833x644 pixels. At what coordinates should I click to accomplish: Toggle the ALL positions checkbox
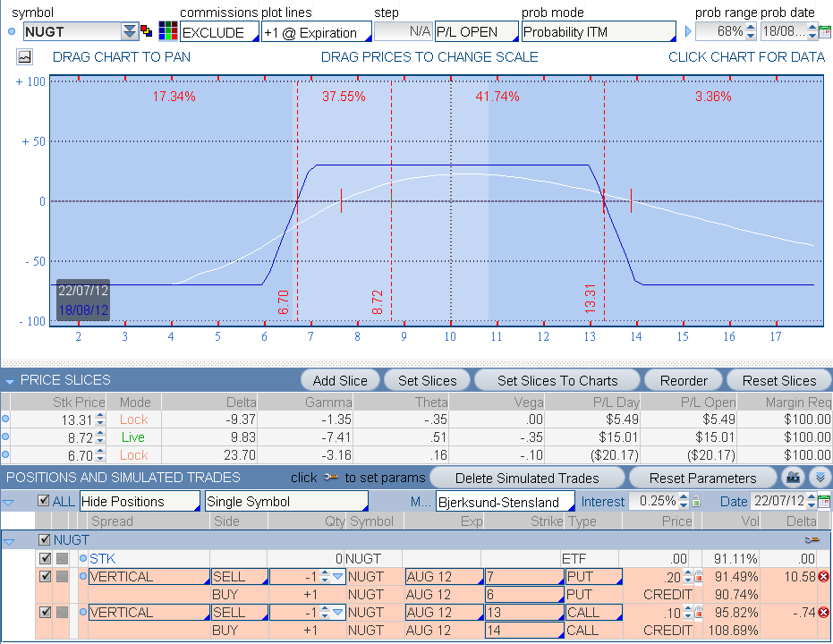click(43, 502)
